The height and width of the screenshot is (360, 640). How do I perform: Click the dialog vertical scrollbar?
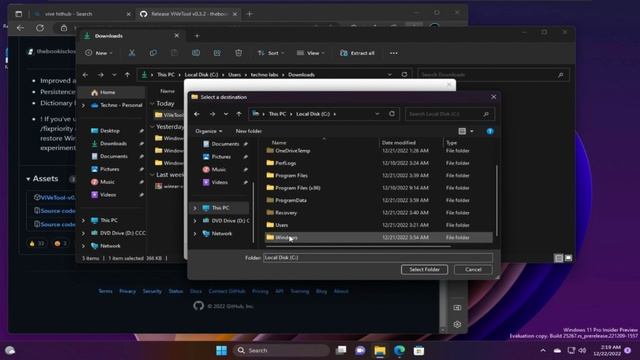(x=497, y=200)
